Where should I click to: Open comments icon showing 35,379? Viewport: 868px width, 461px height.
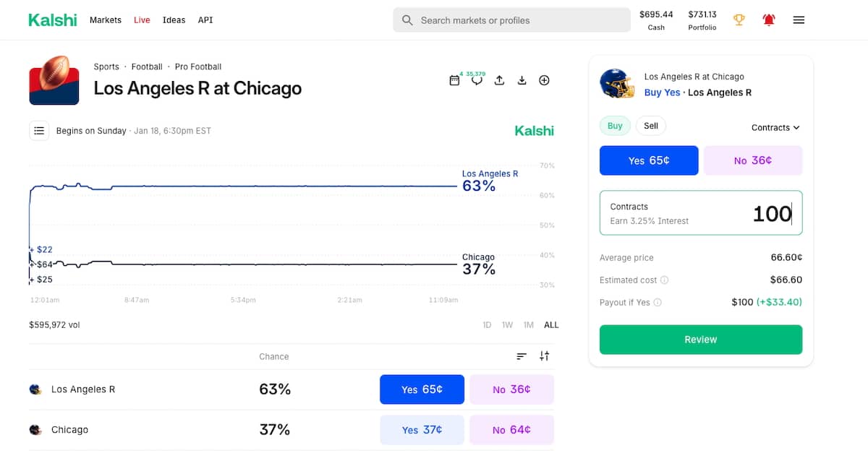click(x=477, y=79)
